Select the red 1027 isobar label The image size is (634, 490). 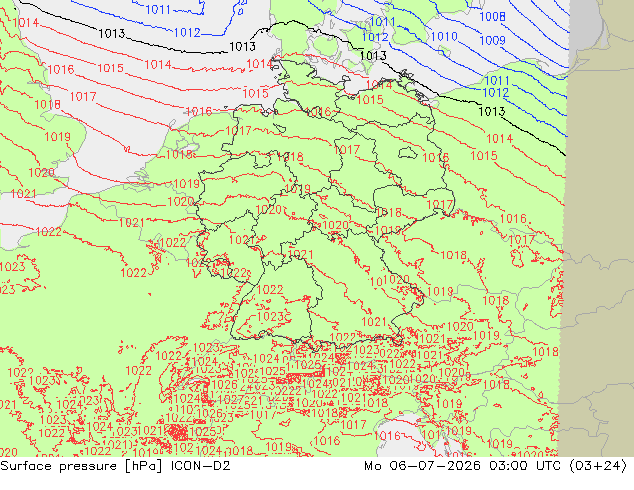click(230, 400)
